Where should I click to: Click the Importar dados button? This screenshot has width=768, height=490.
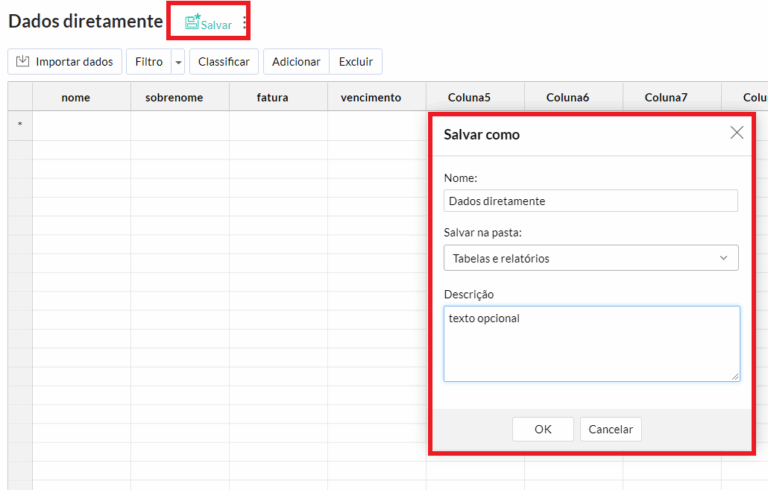click(x=65, y=62)
